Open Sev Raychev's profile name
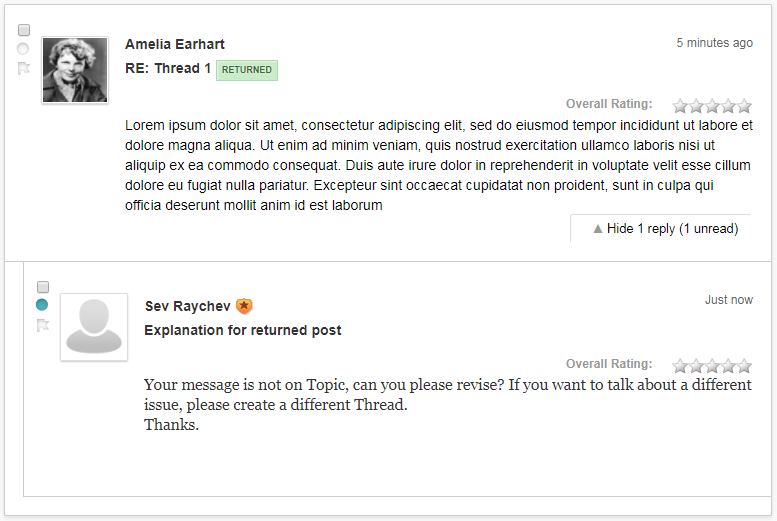Screen dimensions: 777x521 188,306
